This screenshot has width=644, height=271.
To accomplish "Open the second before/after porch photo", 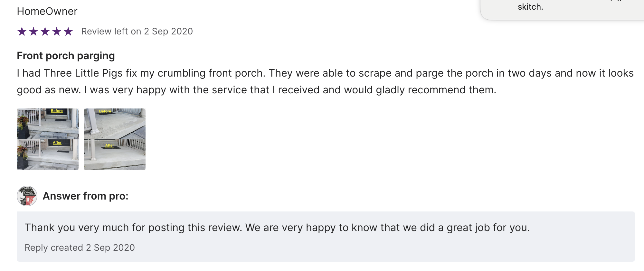I will 115,139.
